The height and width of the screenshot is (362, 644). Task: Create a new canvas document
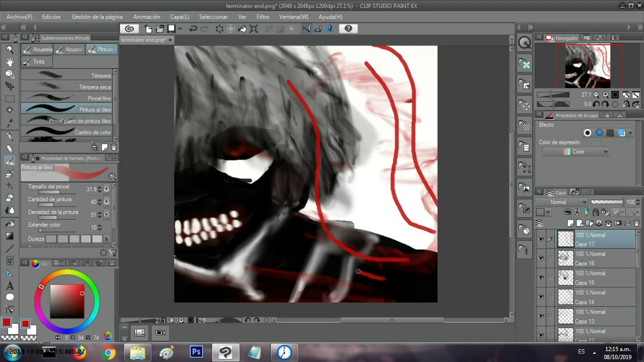click(x=148, y=29)
